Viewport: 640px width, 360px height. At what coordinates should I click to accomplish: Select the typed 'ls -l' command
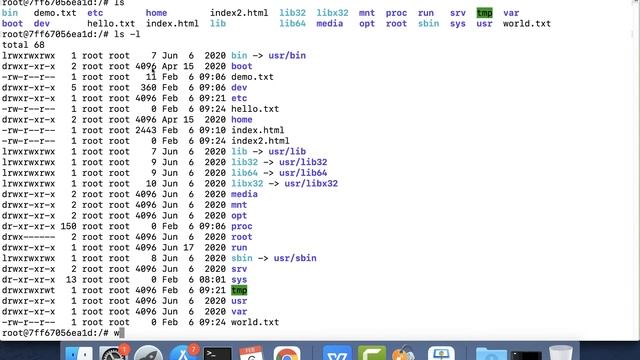pos(127,34)
